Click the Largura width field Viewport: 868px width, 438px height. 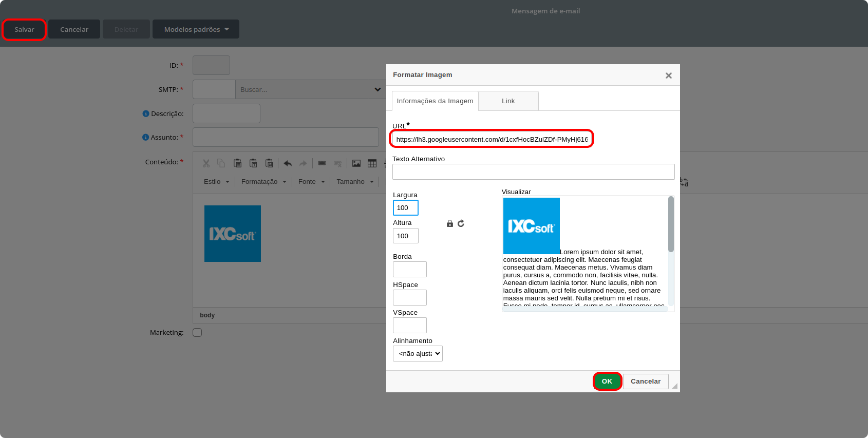(x=405, y=207)
